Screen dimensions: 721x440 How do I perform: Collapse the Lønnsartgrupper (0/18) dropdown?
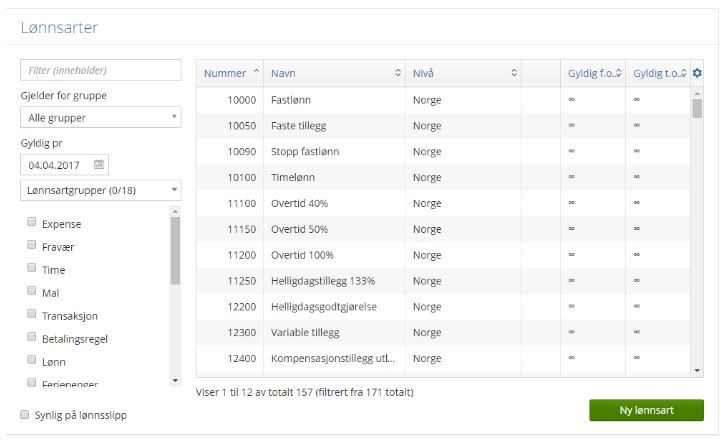100,189
